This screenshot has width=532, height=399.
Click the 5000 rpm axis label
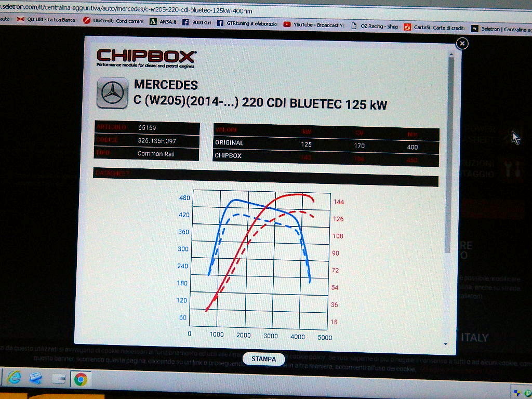[325, 337]
